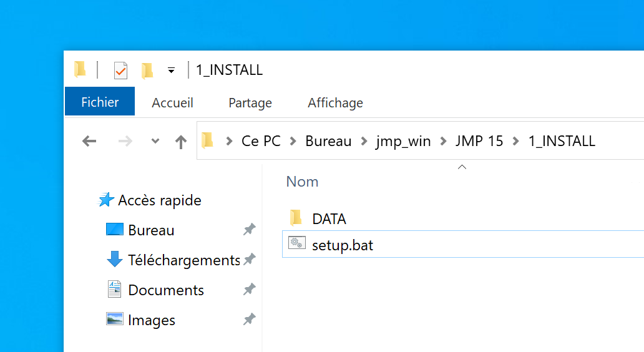Select the setup.bat file
Image resolution: width=644 pixels, height=352 pixels.
tap(343, 245)
